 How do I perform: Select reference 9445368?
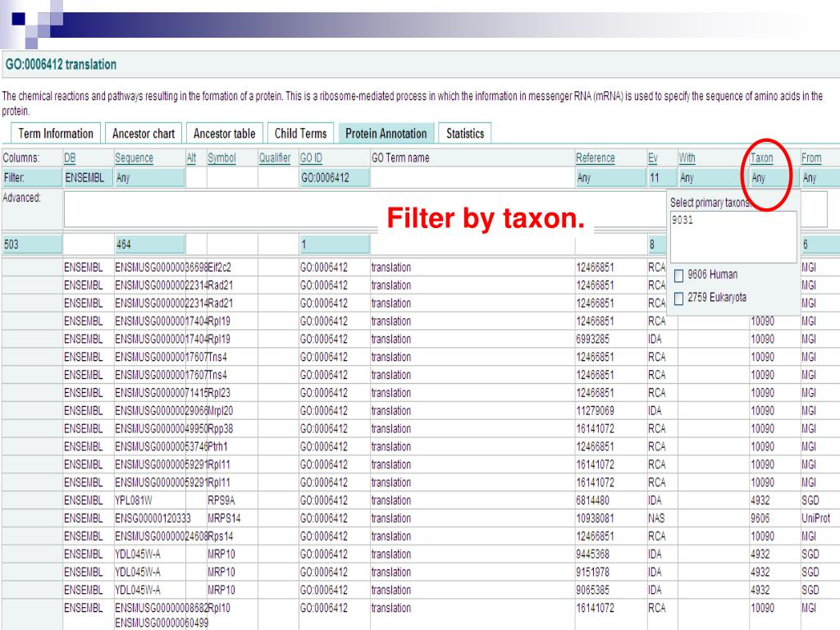(x=592, y=555)
